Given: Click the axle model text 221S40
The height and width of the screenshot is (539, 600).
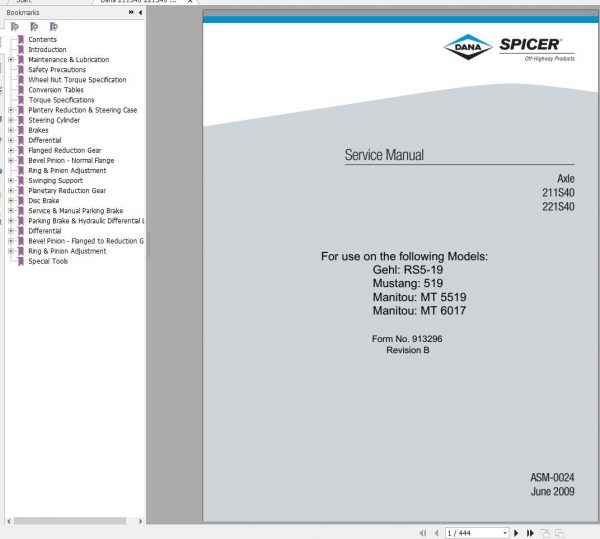Looking at the screenshot, I should point(558,207).
